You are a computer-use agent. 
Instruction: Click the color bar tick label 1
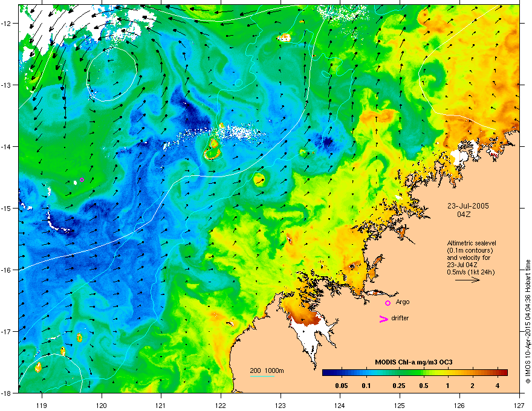click(448, 386)
